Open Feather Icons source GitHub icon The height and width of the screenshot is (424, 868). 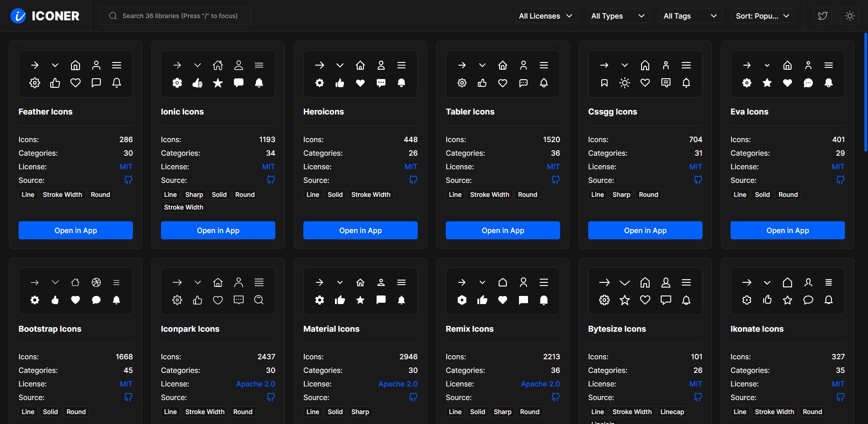click(128, 180)
